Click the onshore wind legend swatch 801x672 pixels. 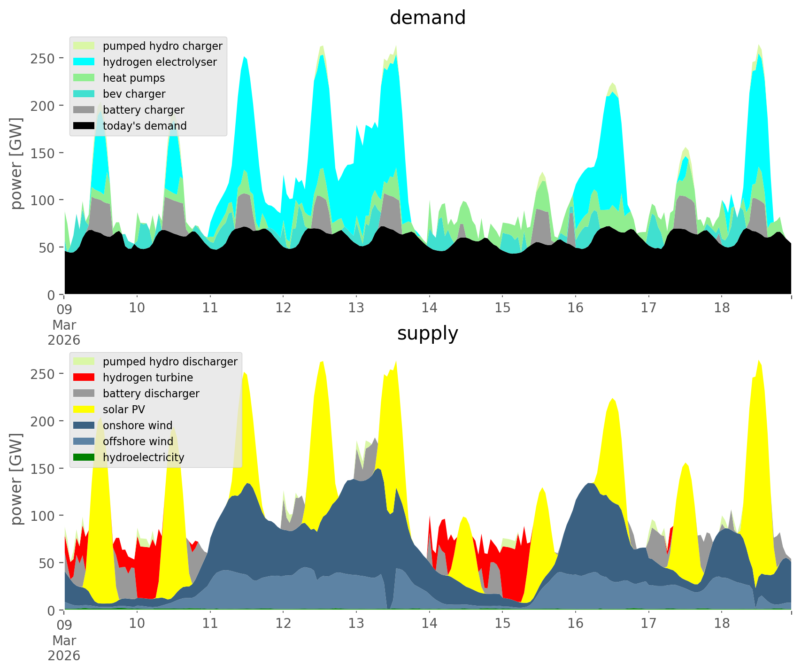pos(84,425)
